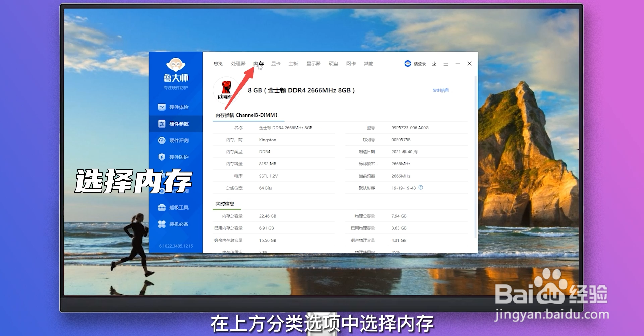This screenshot has width=644, height=336.
Task: Click the download arrow icon
Action: point(434,63)
